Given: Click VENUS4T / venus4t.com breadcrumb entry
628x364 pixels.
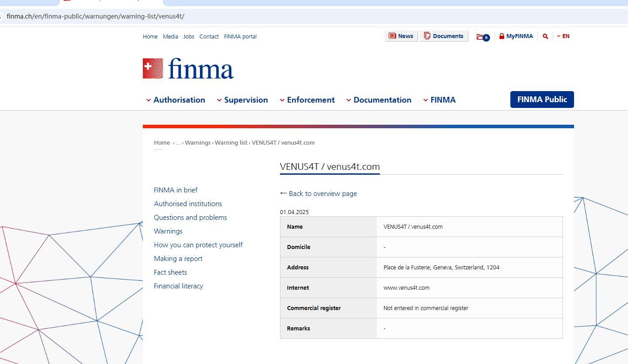Looking at the screenshot, I should pos(283,142).
